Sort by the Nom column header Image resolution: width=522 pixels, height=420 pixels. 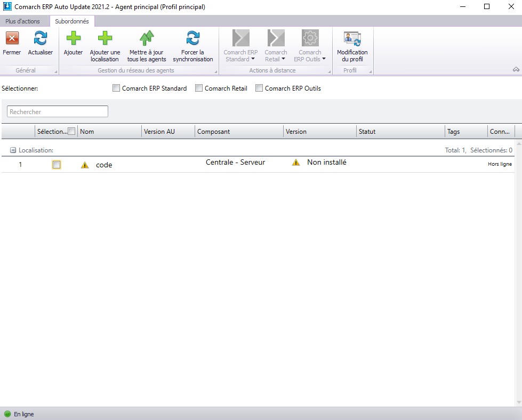point(109,132)
